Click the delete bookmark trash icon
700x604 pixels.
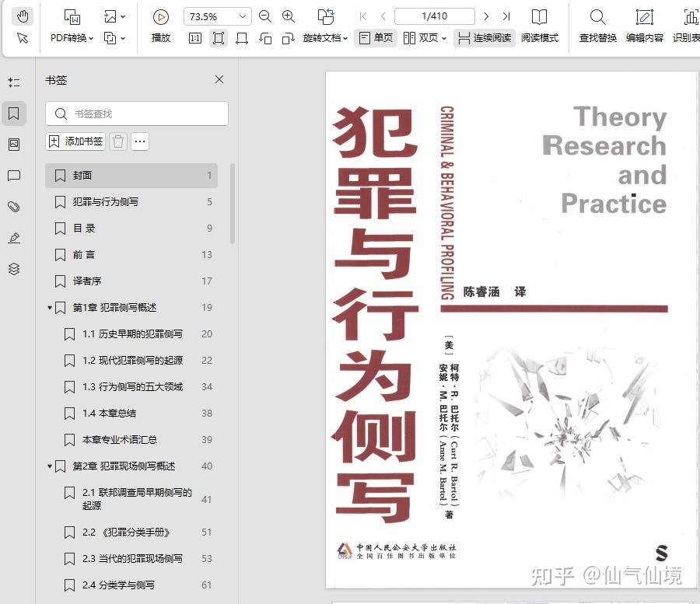pos(118,141)
